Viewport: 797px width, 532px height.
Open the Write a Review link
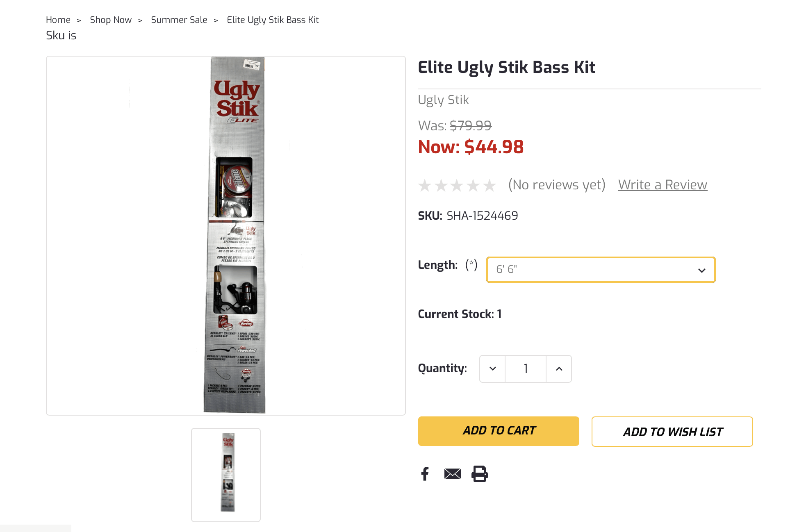pyautogui.click(x=663, y=185)
